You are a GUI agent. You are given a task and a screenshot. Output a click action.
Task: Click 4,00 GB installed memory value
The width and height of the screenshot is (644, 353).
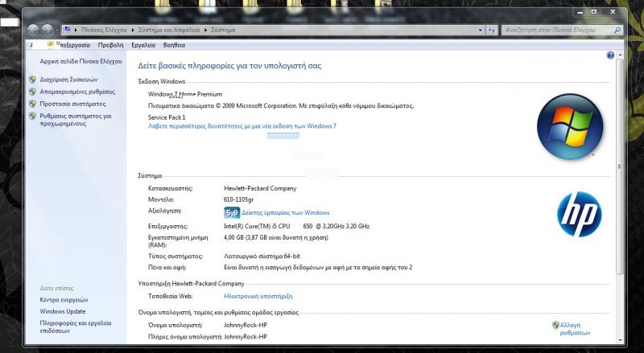[276, 237]
